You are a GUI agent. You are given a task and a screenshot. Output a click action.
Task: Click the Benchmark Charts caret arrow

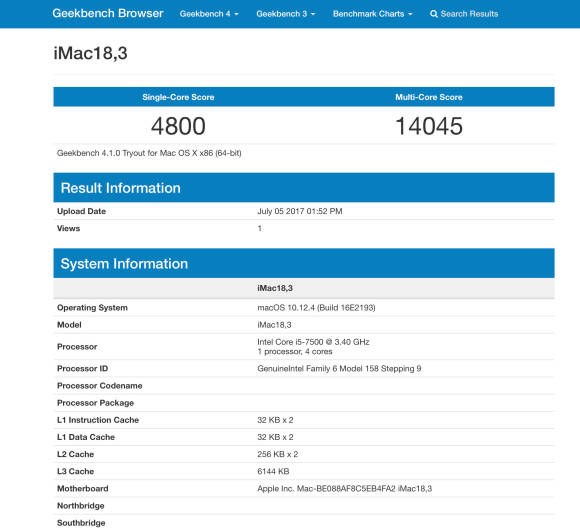pyautogui.click(x=410, y=14)
